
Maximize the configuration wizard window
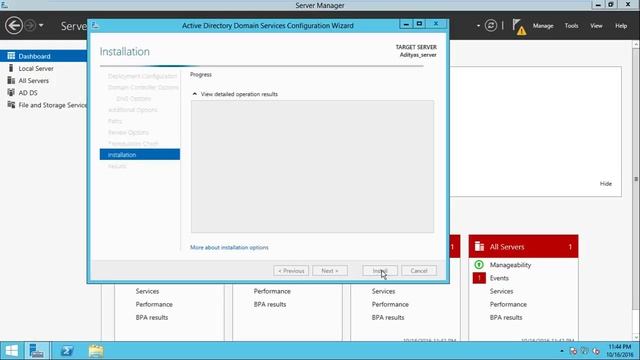[419, 24]
